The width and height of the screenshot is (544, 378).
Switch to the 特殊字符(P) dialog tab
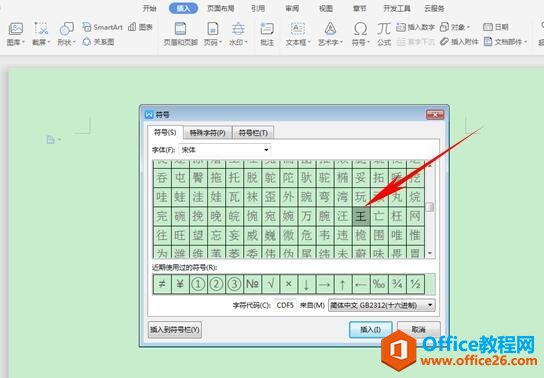tap(207, 132)
